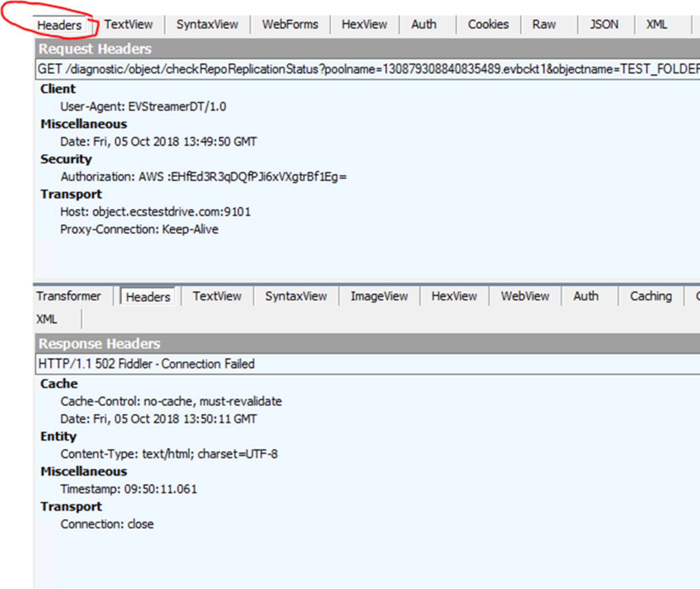The height and width of the screenshot is (589, 700).
Task: Select the response Headers tab
Action: pos(148,297)
